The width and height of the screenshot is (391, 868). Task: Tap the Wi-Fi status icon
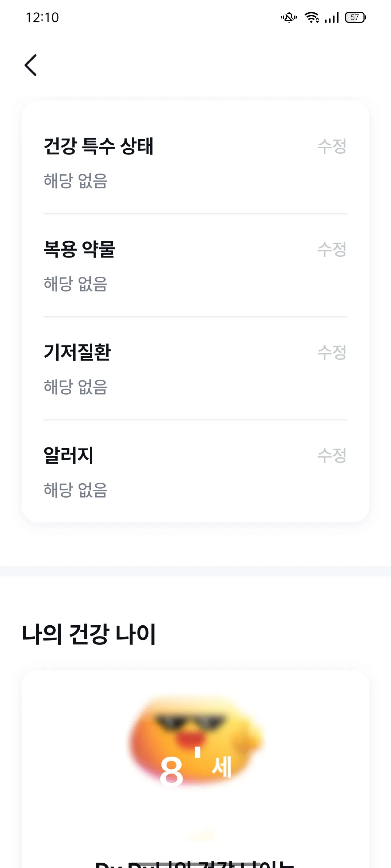pos(312,17)
